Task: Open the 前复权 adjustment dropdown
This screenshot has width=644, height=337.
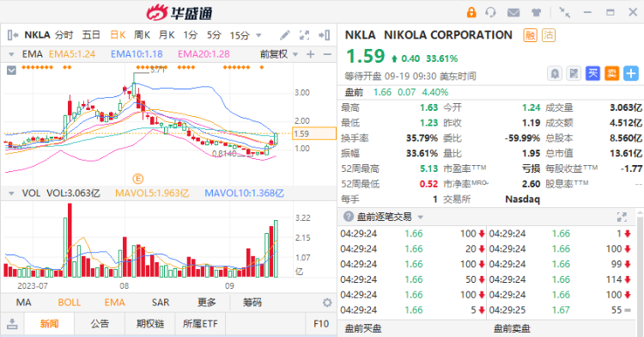Action: point(279,54)
